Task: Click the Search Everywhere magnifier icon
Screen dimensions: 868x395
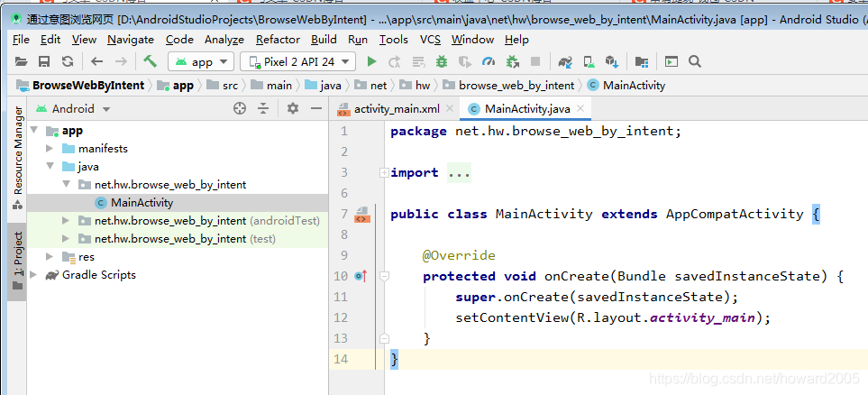Action: click(x=695, y=61)
